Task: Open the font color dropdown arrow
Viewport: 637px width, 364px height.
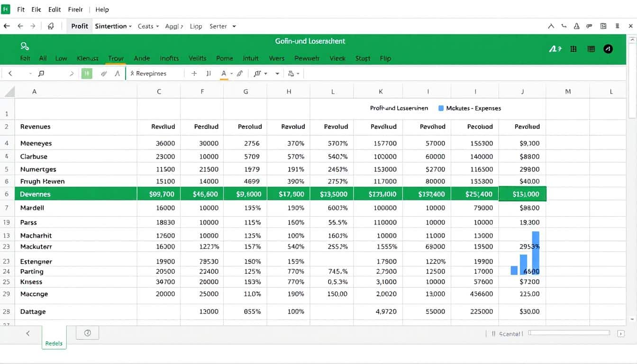Action: tap(231, 73)
